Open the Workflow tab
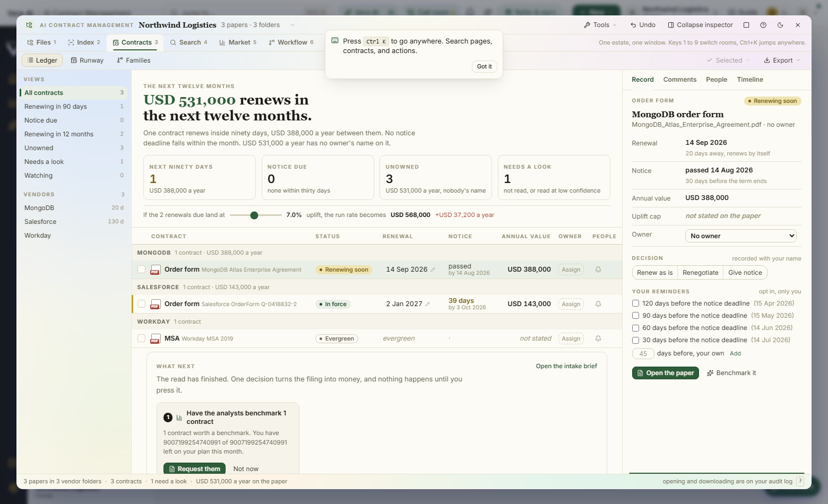The height and width of the screenshot is (504, 828). (291, 42)
